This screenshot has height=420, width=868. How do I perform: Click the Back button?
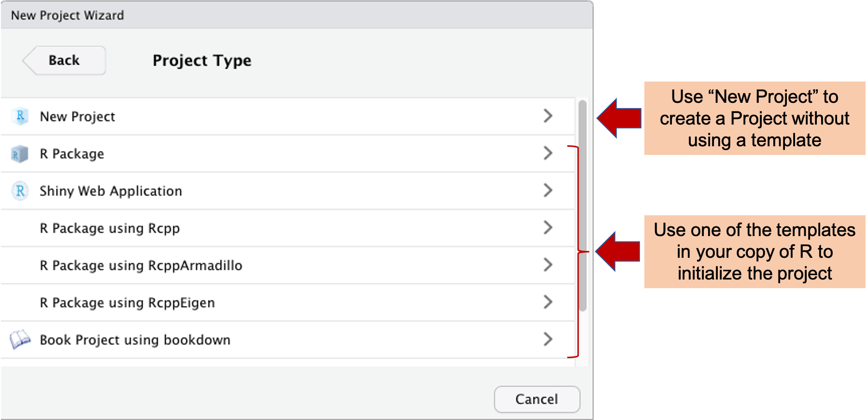[x=64, y=60]
